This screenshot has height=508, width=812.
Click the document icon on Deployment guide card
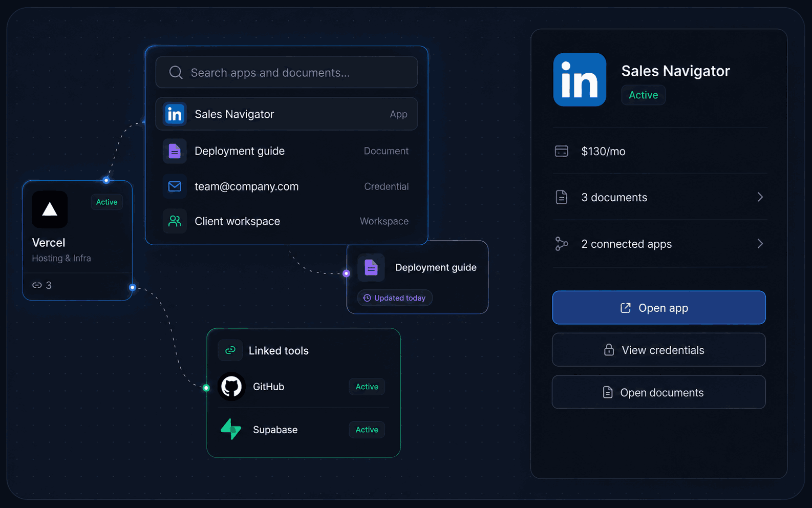[x=371, y=267]
